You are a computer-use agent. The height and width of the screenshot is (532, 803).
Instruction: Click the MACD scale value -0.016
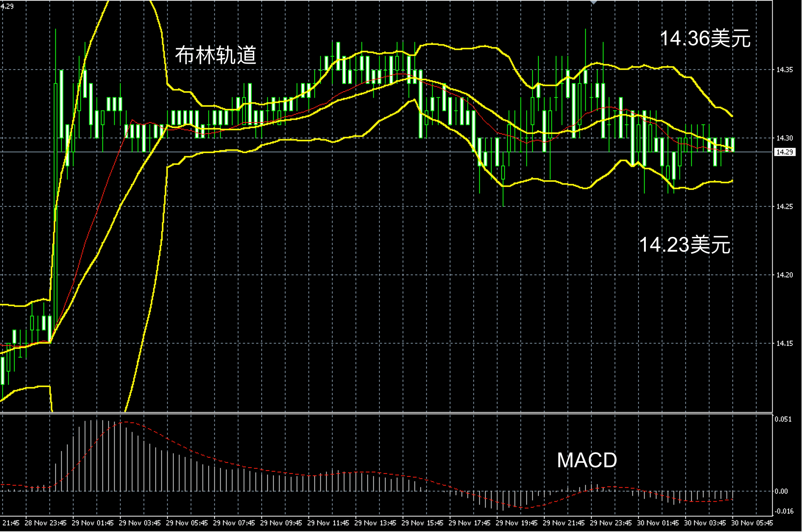[x=784, y=511]
